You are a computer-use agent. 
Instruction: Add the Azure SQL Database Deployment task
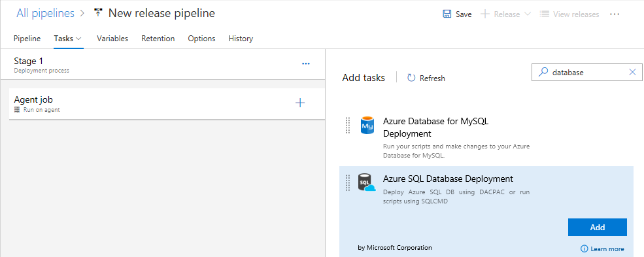point(597,228)
